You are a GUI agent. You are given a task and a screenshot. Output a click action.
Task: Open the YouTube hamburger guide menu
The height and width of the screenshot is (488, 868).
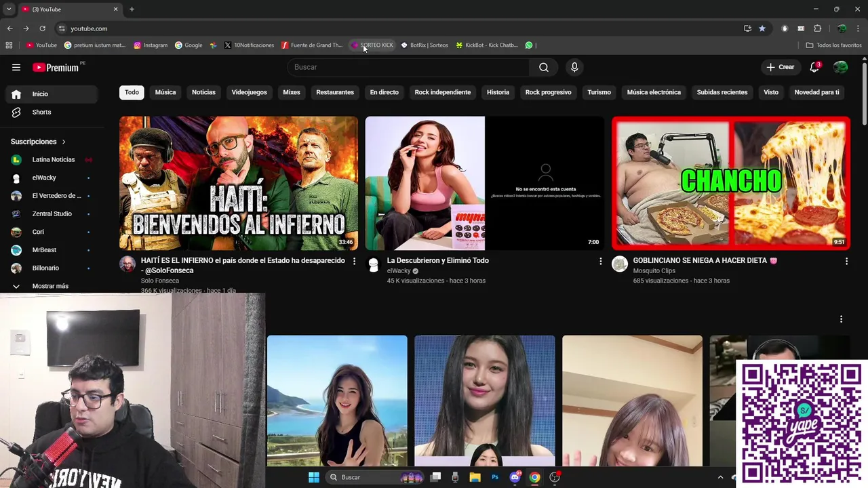click(16, 67)
